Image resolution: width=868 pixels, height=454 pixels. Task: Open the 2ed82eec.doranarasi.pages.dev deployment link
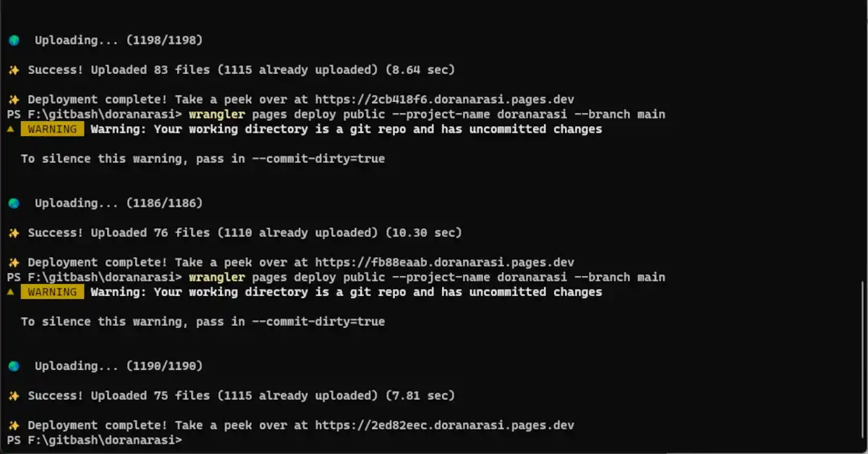[x=444, y=426]
